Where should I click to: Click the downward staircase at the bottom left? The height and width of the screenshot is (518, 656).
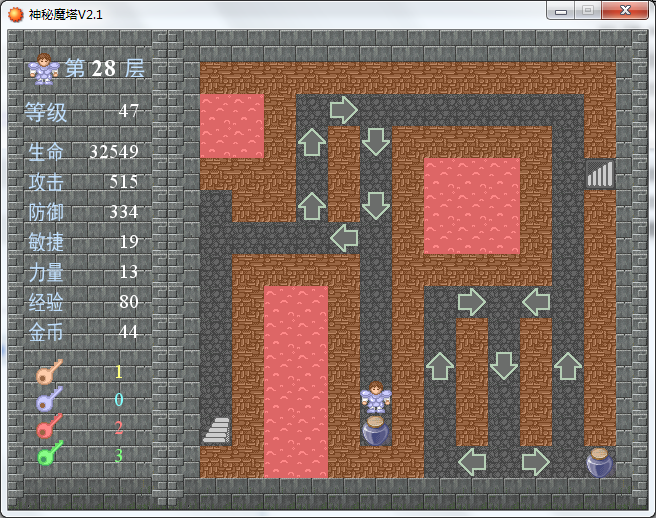pyautogui.click(x=216, y=430)
